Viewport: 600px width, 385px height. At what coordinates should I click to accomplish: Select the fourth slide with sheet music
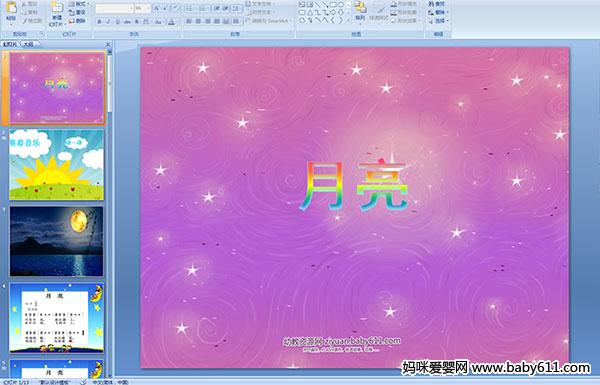tap(57, 318)
